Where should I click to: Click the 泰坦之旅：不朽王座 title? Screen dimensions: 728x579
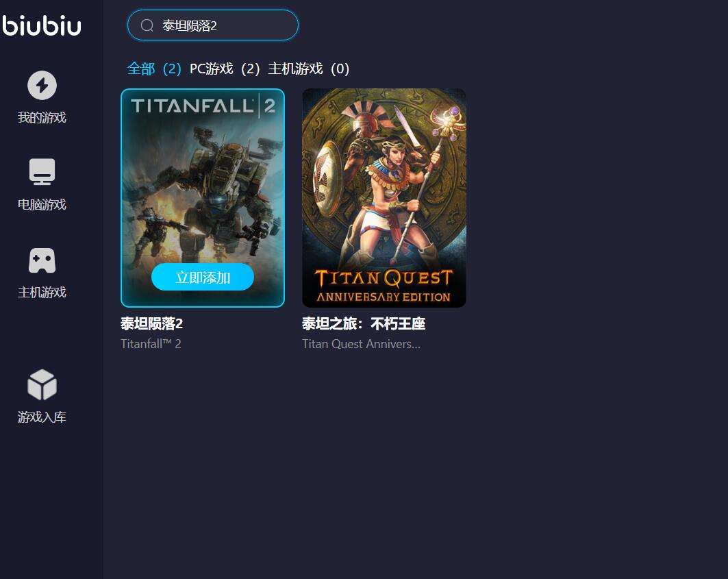coord(364,323)
